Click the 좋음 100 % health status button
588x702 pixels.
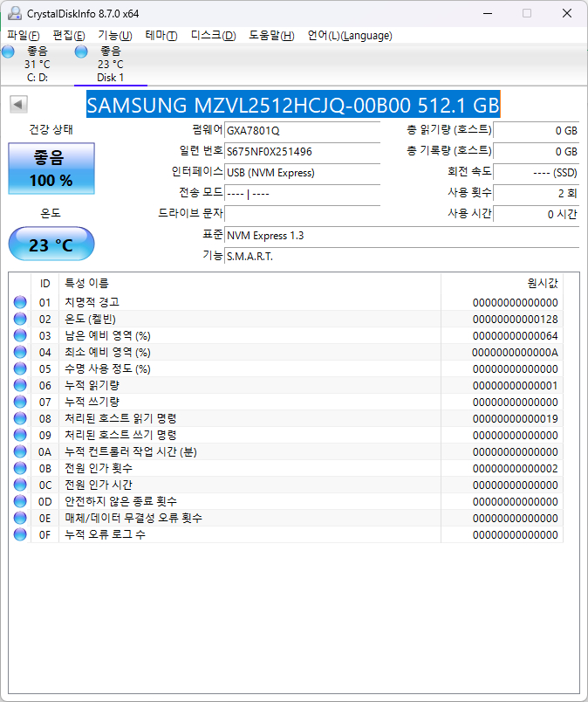[x=51, y=169]
